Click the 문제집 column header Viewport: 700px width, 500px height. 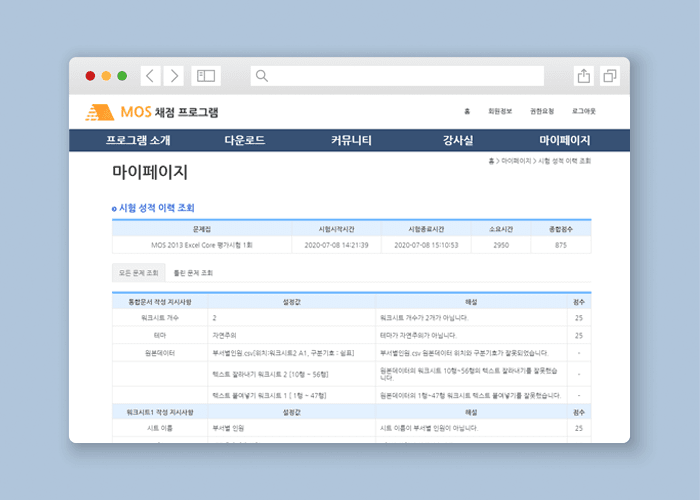point(202,229)
